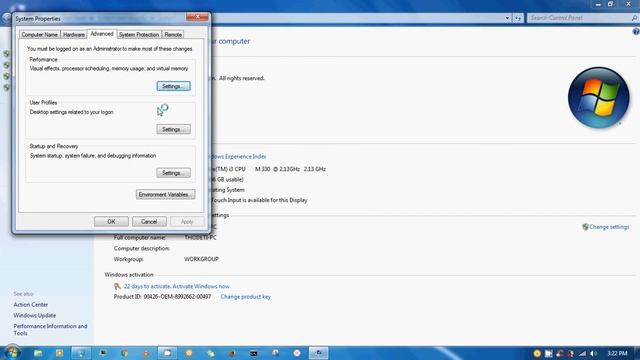Open Performance Settings button
This screenshot has height=360, width=640.
coord(173,86)
